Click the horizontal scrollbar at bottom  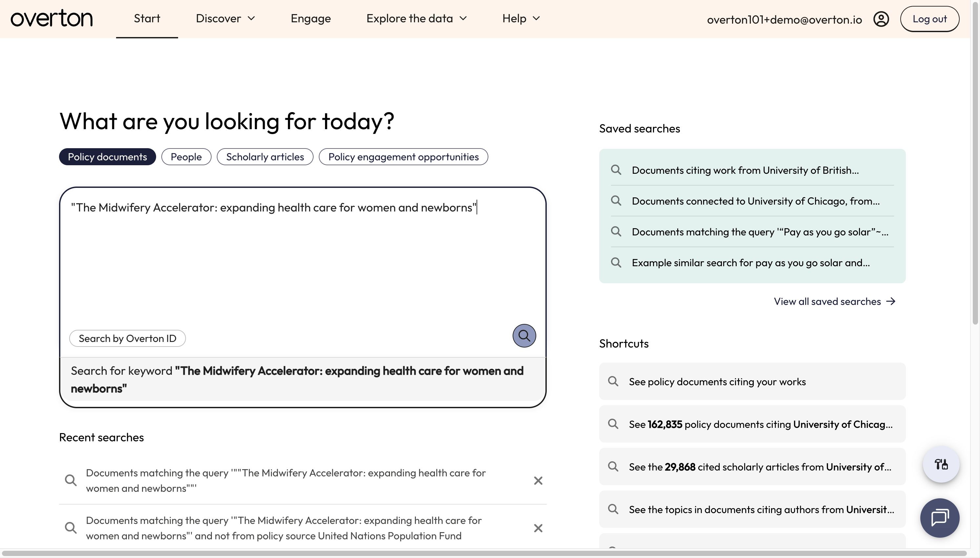485,553
